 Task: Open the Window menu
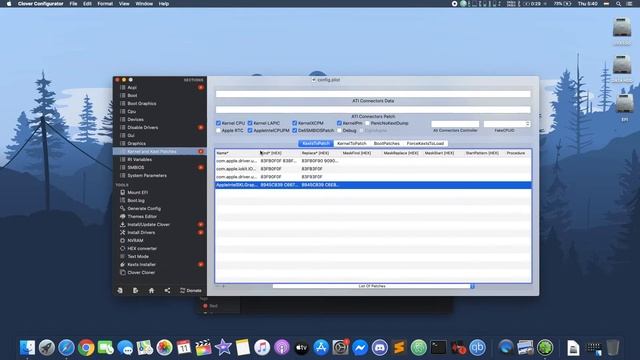point(144,4)
